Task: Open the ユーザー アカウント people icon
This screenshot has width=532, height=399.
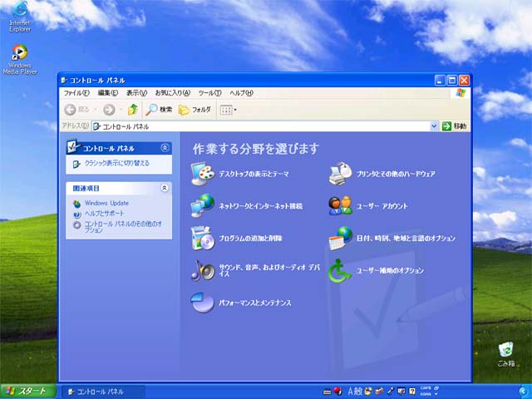Action: pos(340,206)
